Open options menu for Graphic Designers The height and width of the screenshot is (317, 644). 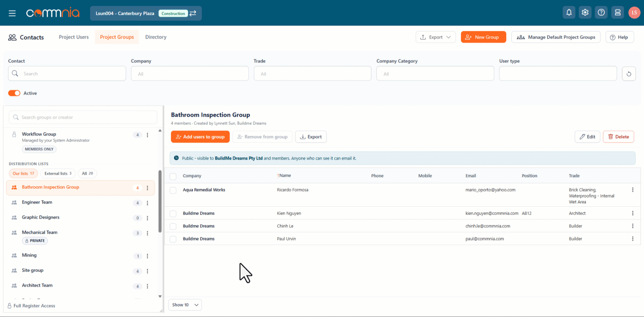(x=147, y=218)
